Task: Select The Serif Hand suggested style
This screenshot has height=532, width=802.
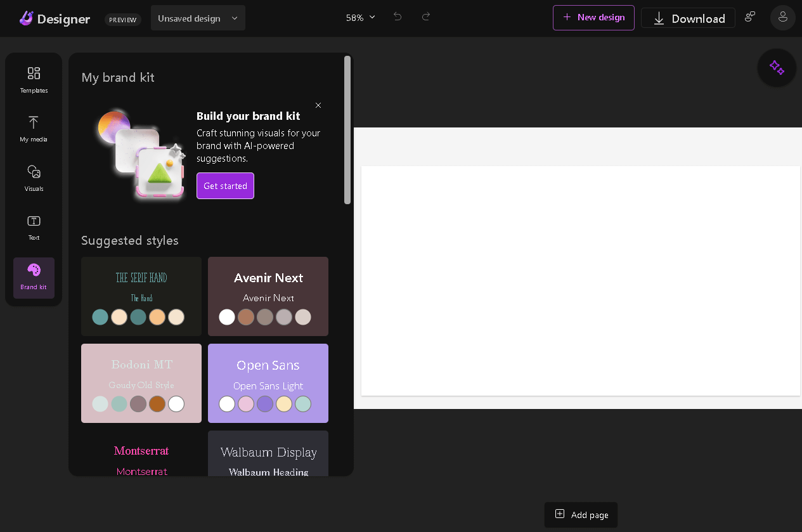Action: (x=141, y=296)
